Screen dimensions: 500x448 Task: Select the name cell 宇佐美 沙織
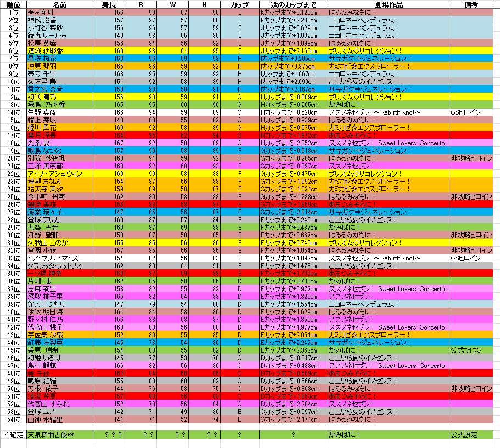[x=60, y=335]
